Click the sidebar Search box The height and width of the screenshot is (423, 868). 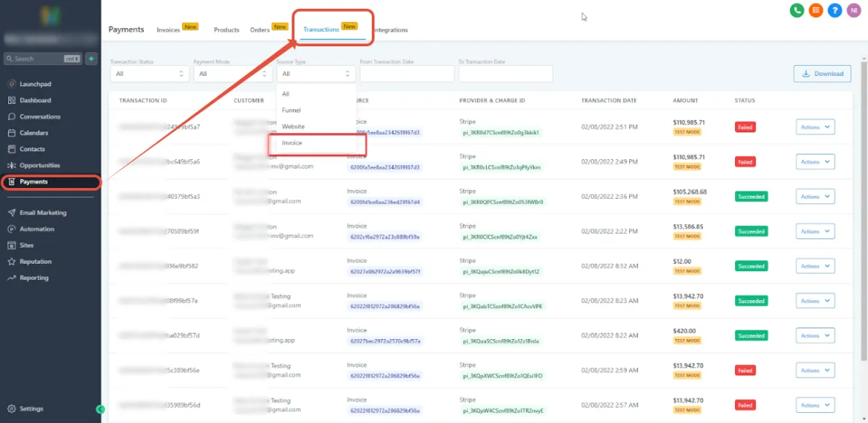click(x=43, y=59)
